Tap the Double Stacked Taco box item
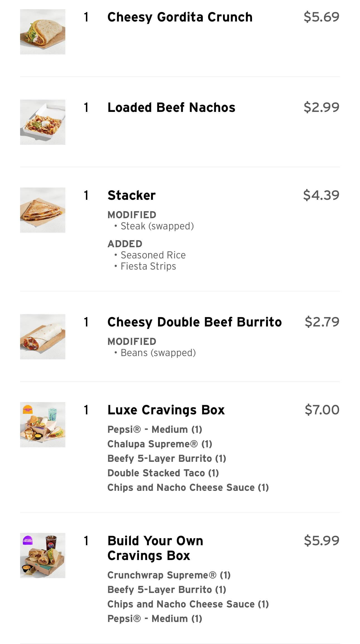 pyautogui.click(x=163, y=473)
